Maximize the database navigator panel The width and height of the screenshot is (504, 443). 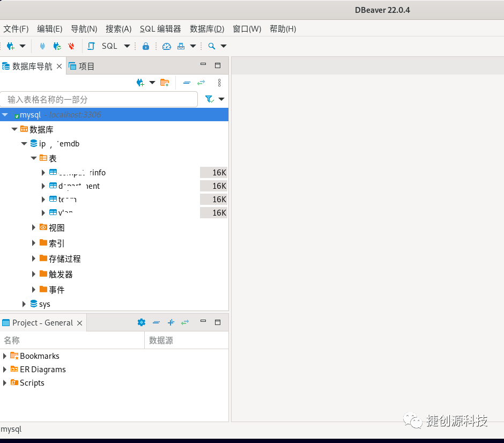pos(218,65)
